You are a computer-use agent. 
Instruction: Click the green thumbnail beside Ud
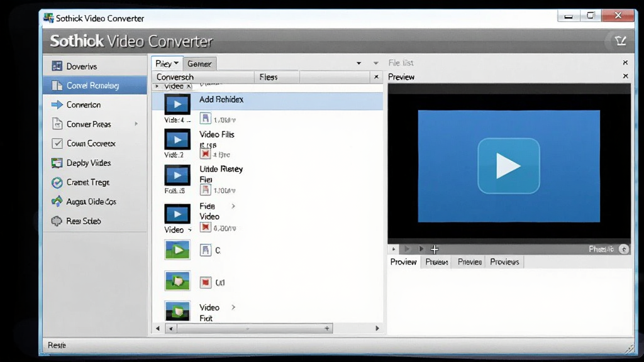(x=177, y=281)
